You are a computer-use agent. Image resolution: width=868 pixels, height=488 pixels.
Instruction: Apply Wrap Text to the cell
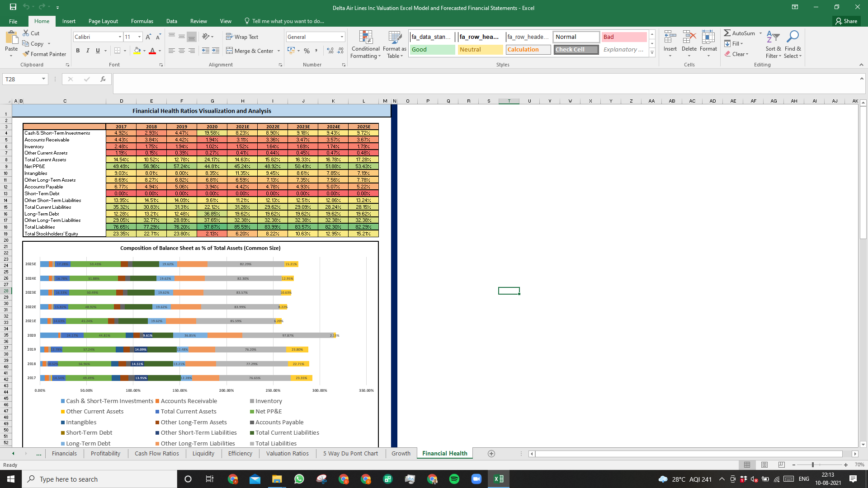coord(242,37)
